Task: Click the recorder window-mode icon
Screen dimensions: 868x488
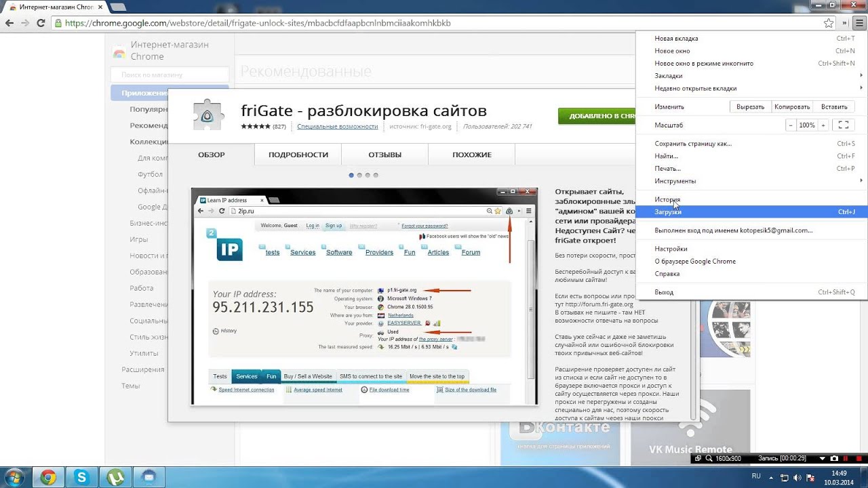Action: (x=698, y=459)
